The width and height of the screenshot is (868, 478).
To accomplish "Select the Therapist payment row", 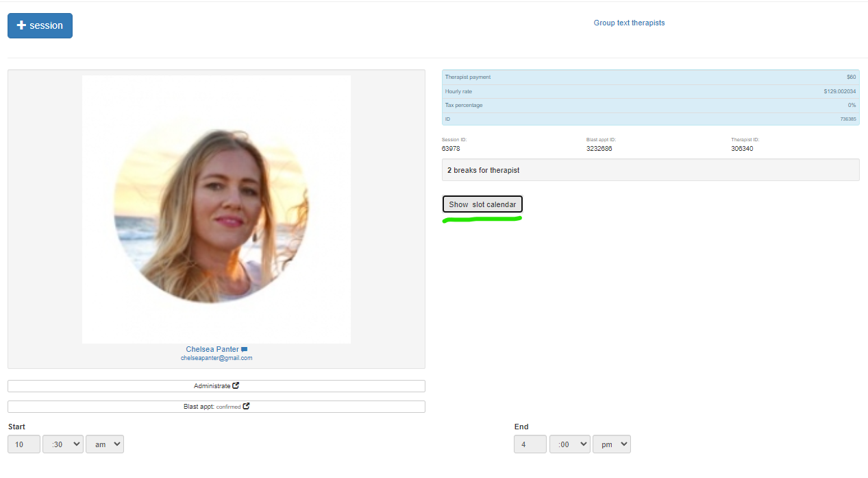I will point(650,77).
